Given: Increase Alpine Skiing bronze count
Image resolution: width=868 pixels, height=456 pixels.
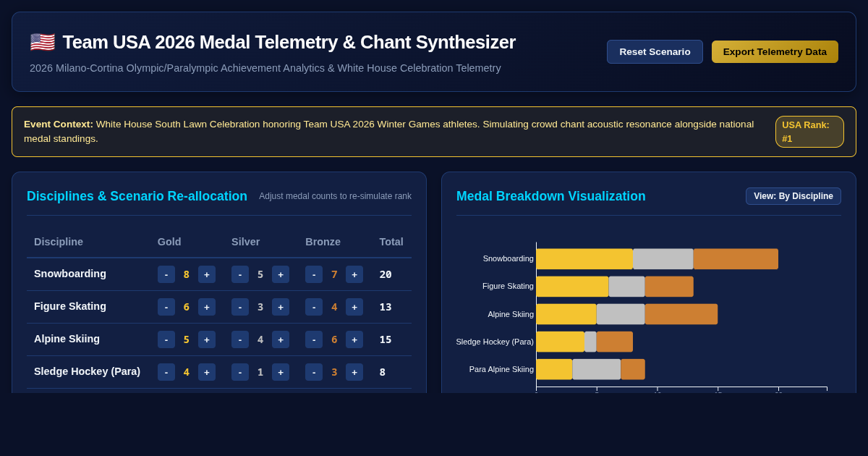Looking at the screenshot, I should tap(354, 339).
